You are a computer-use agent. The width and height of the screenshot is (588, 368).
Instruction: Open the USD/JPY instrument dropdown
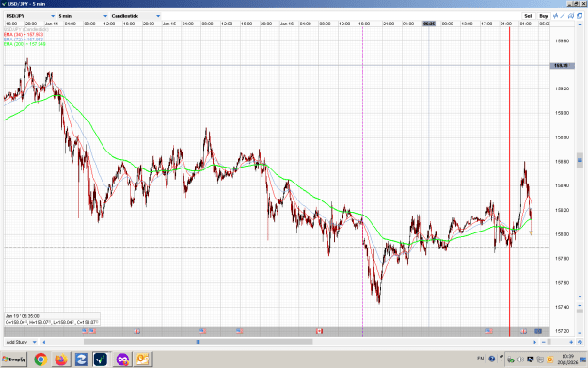(30, 16)
